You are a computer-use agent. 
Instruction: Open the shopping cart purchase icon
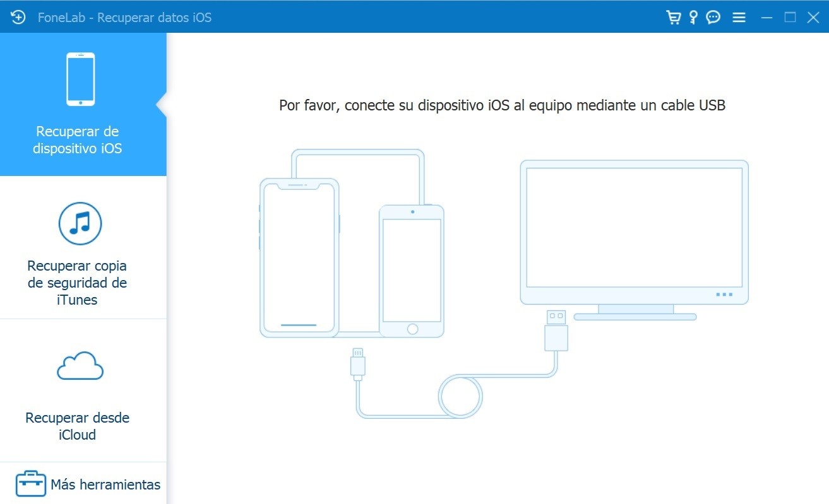point(674,18)
